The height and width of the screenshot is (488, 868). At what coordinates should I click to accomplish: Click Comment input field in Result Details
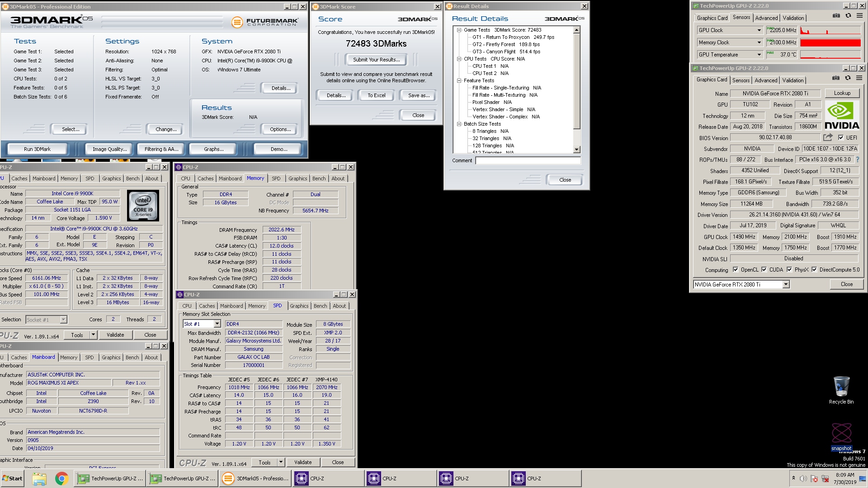528,160
